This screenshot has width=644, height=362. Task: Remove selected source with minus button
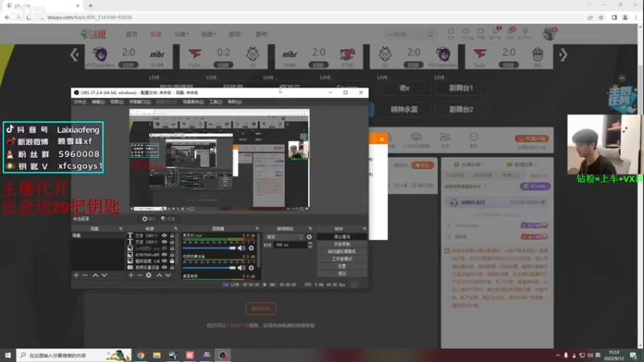point(139,275)
